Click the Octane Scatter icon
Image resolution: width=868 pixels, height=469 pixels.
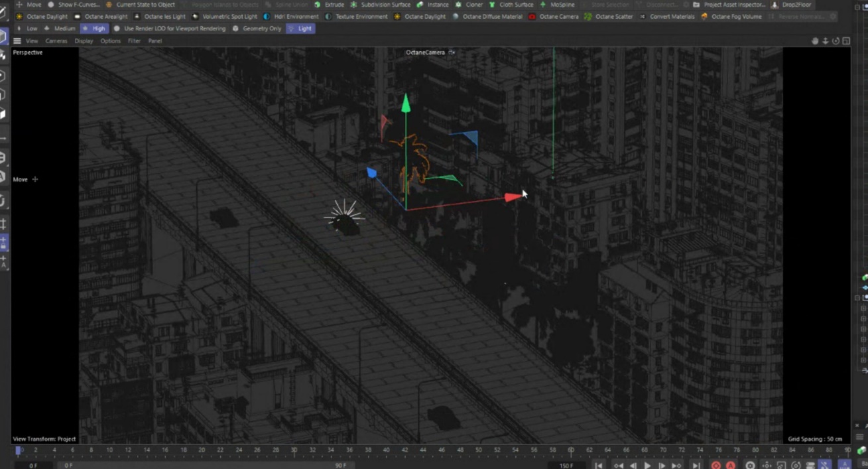tap(588, 17)
